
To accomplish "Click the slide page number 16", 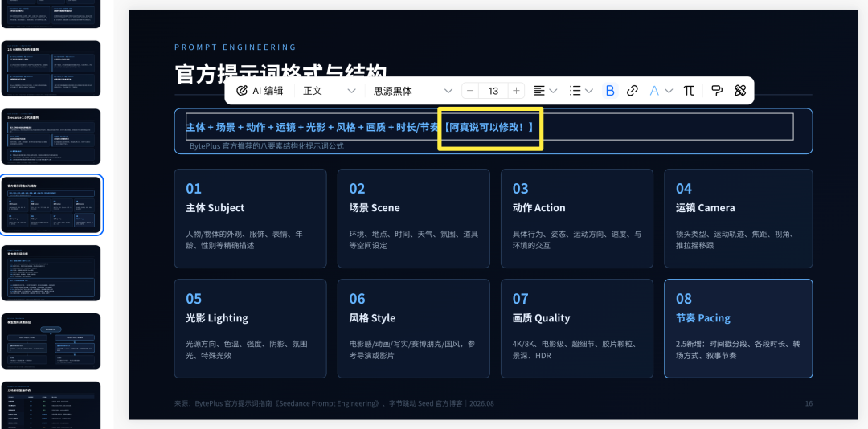I will pyautogui.click(x=809, y=403).
